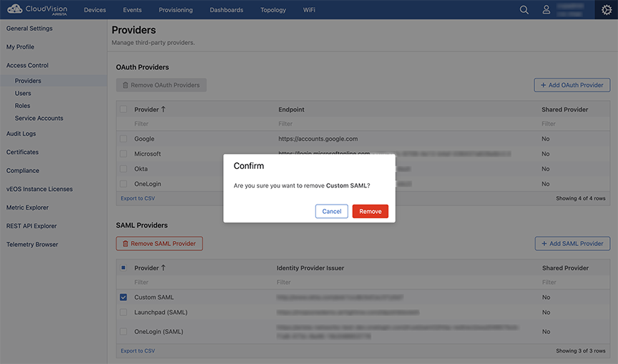This screenshot has height=364, width=618.
Task: Select Service Accounts in sidebar
Action: tap(39, 118)
